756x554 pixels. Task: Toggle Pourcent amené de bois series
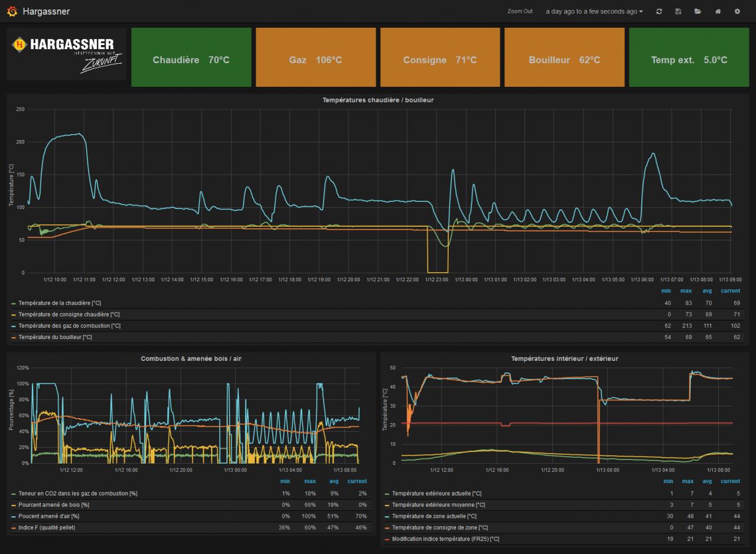[54, 504]
